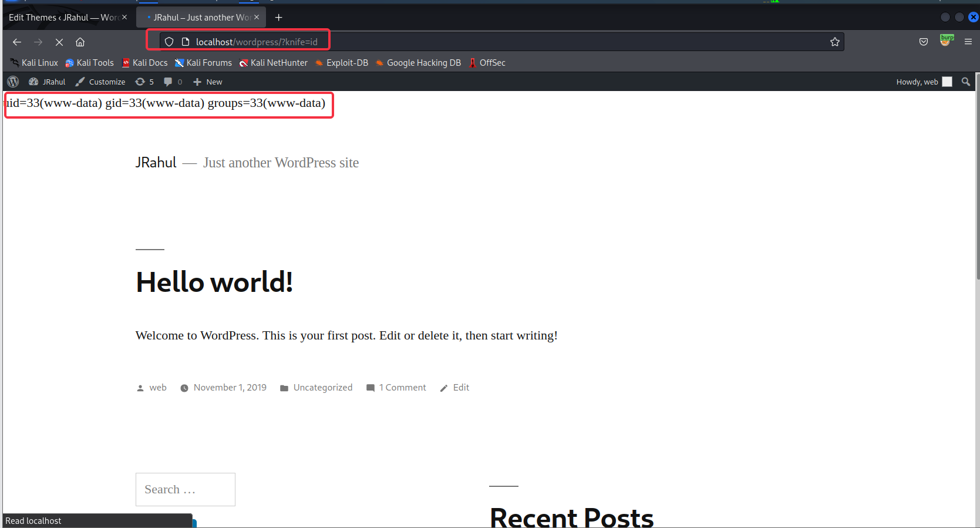Click the admin bar search magnifier
980x528 pixels.
966,82
